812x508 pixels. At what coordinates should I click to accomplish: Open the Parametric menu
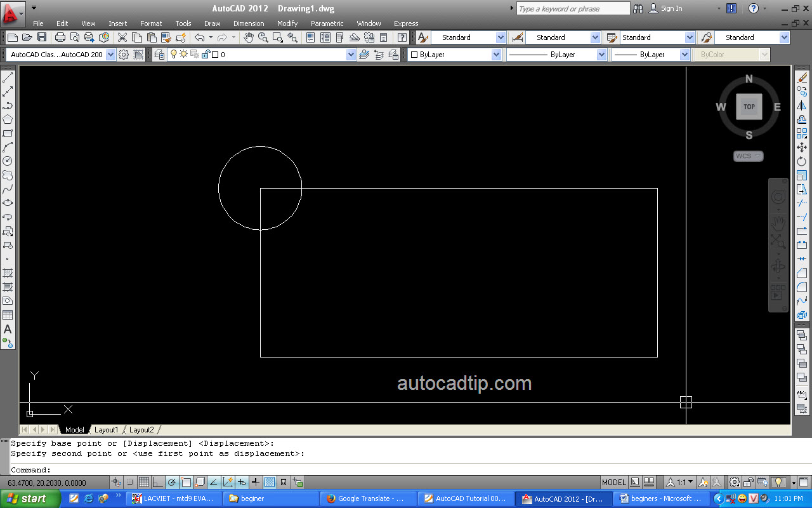[327, 23]
